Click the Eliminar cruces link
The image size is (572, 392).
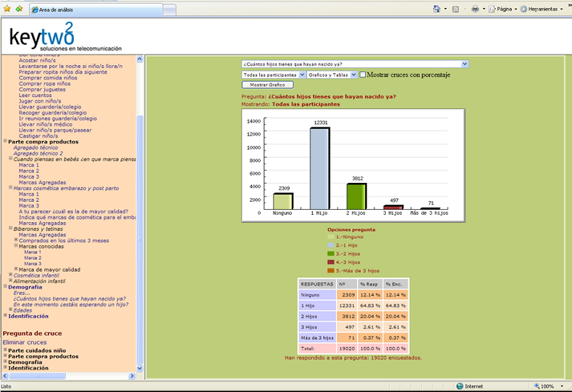[x=25, y=342]
